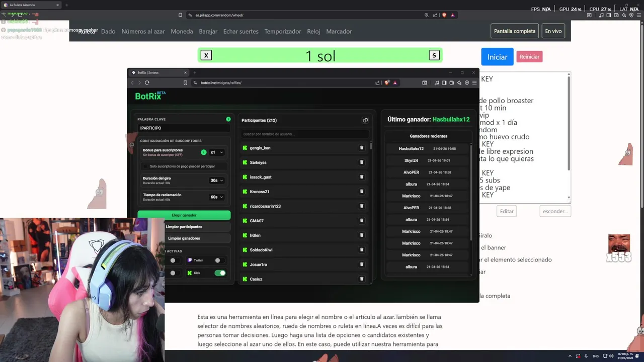
Task: Open Brave Shields in BotRix window
Action: (x=387, y=82)
